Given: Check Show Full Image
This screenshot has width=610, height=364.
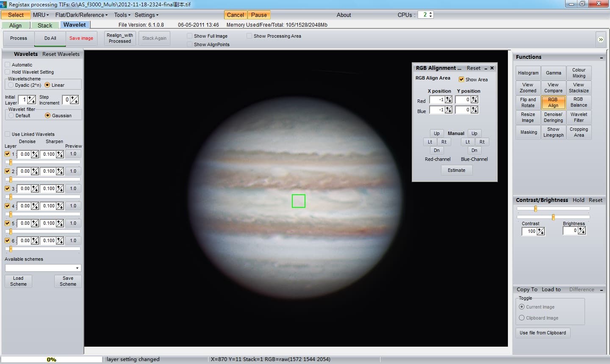Looking at the screenshot, I should point(189,36).
